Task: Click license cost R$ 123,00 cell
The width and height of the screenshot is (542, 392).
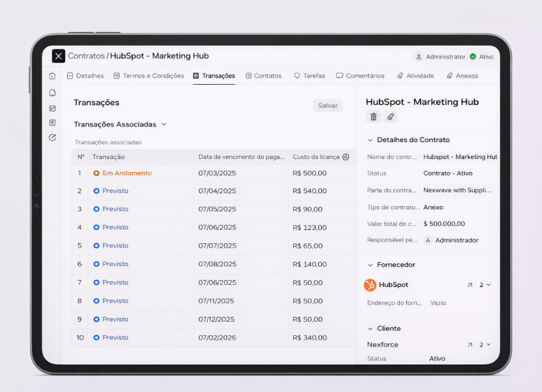Action: [x=322, y=228]
